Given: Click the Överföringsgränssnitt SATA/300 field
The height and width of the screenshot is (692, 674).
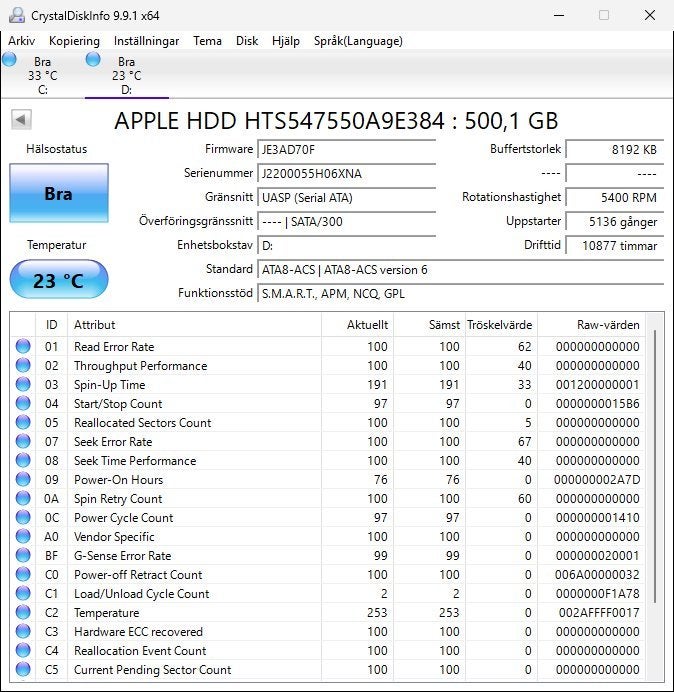Looking at the screenshot, I should 346,222.
